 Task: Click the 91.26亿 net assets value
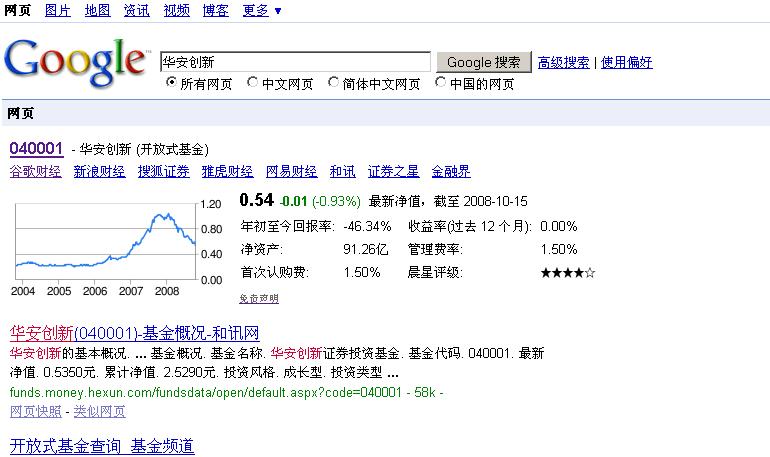pos(366,249)
